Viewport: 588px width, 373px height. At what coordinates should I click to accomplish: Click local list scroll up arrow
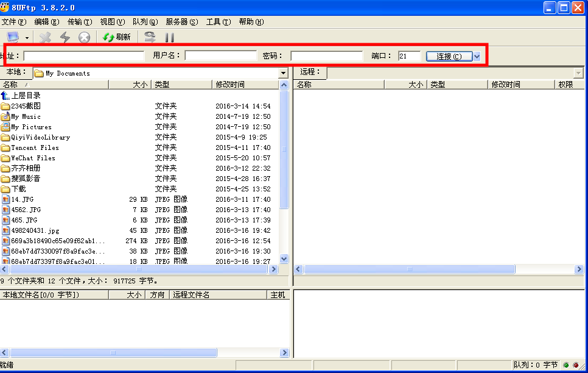coord(284,85)
